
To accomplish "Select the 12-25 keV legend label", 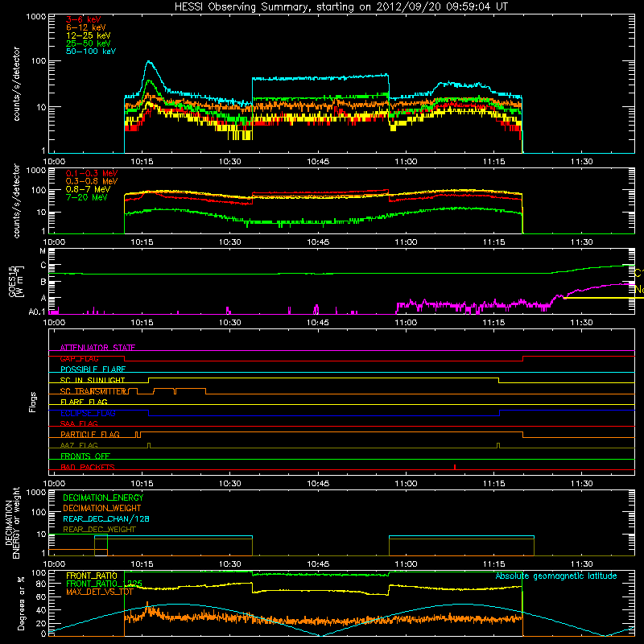I will click(x=89, y=35).
